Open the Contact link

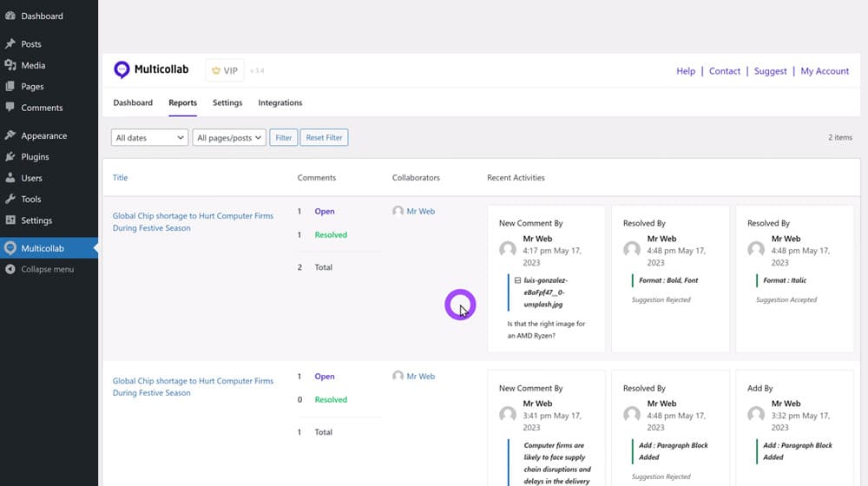(x=724, y=71)
